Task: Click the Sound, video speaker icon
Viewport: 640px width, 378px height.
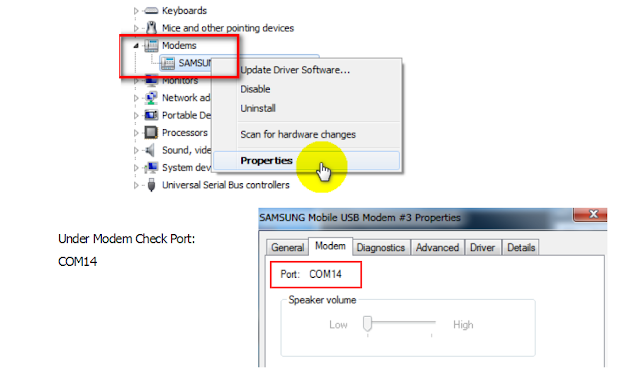Action: (x=150, y=150)
